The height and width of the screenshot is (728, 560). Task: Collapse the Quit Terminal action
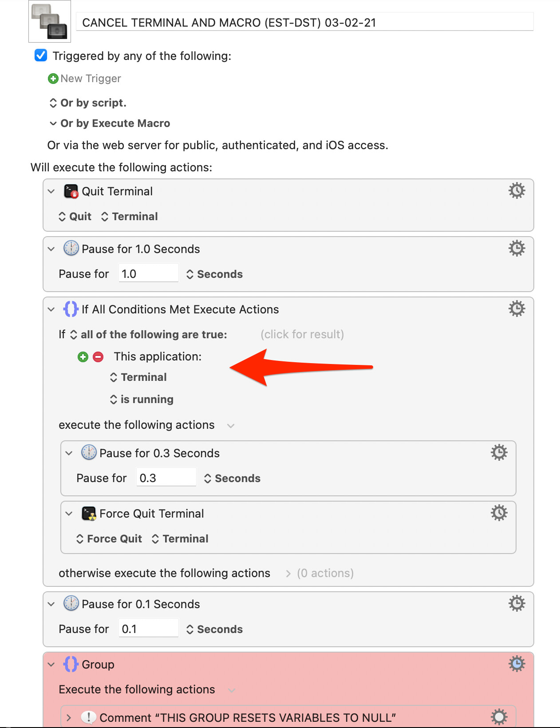[51, 191]
